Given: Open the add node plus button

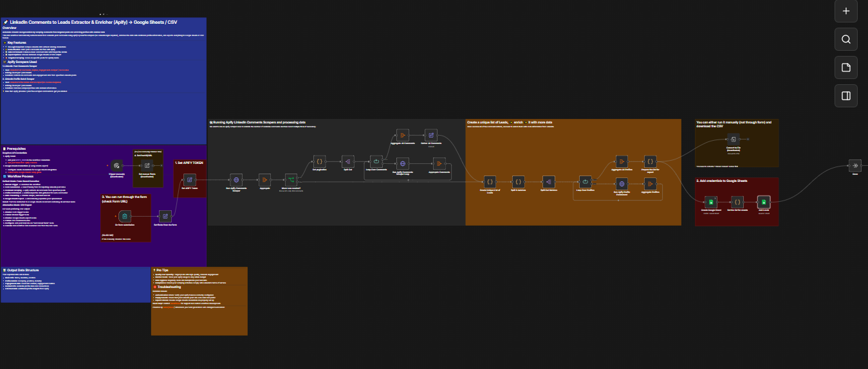Looking at the screenshot, I should (846, 11).
